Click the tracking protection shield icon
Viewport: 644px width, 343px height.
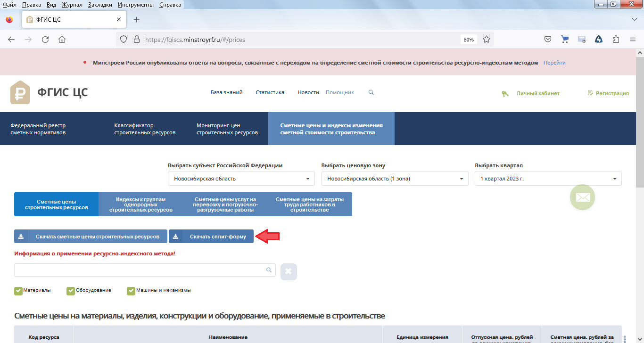[x=124, y=40]
